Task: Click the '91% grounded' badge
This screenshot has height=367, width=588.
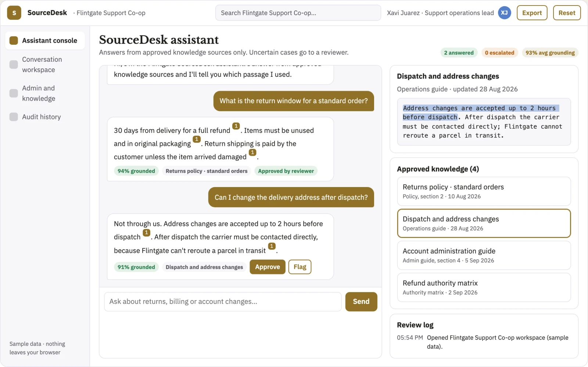Action: click(x=136, y=267)
